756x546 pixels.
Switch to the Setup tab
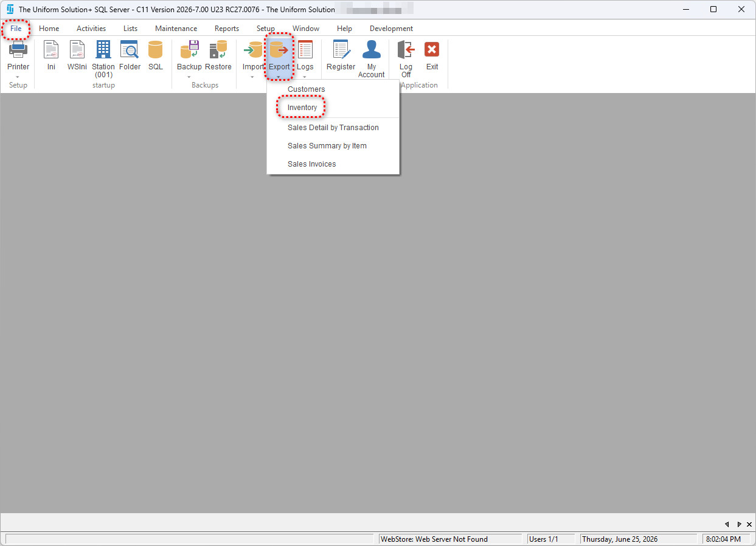click(266, 29)
